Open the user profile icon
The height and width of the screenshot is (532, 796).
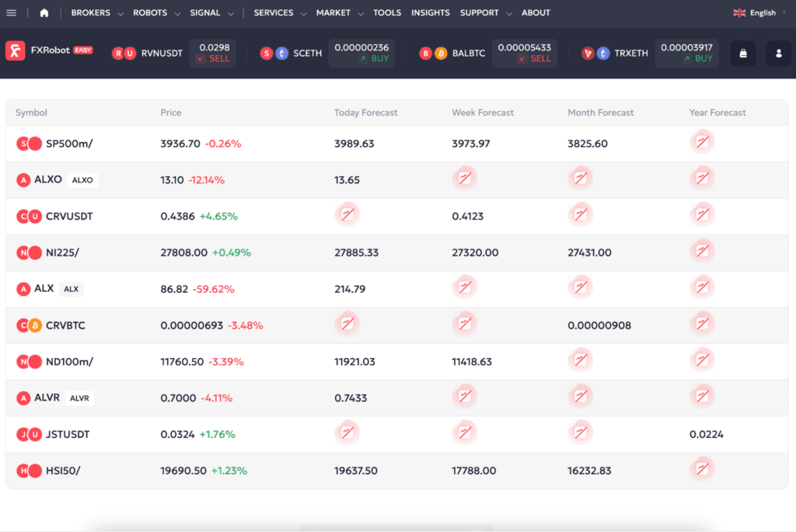778,54
